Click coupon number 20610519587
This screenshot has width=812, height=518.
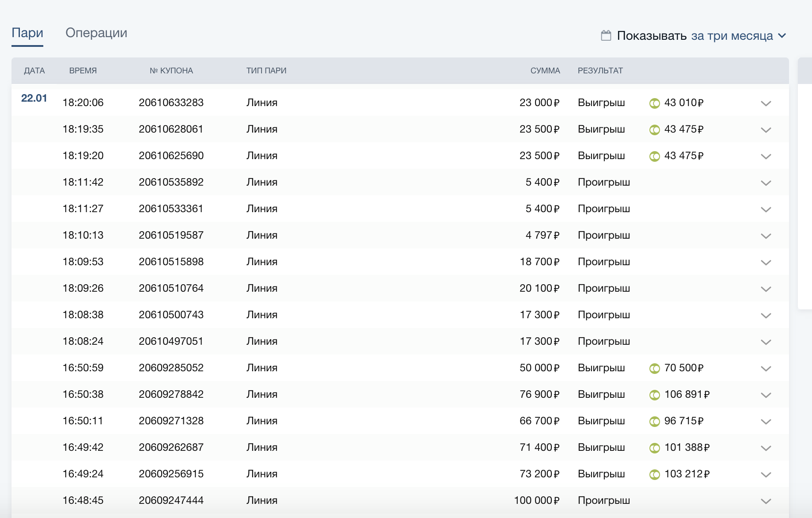click(x=171, y=235)
